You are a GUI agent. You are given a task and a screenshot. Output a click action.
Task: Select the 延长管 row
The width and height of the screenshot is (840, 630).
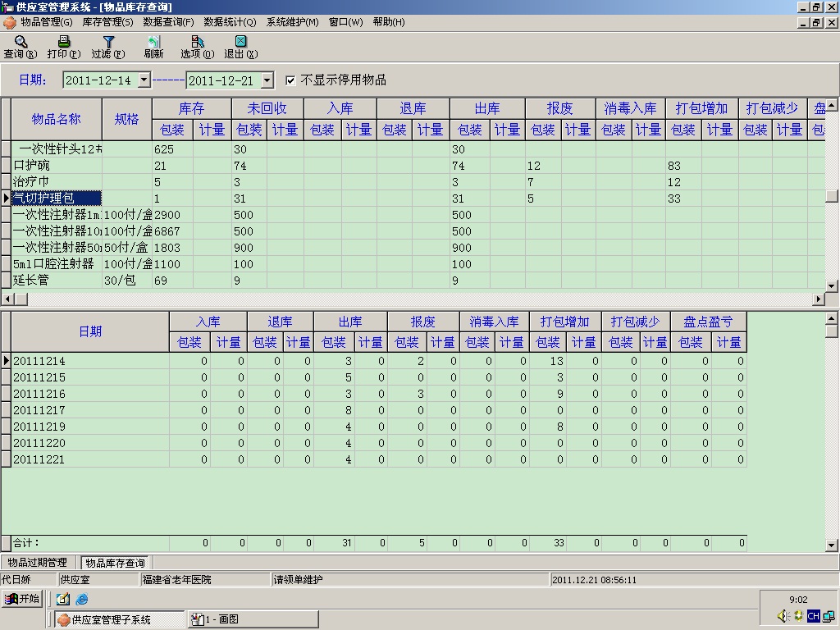coord(413,281)
